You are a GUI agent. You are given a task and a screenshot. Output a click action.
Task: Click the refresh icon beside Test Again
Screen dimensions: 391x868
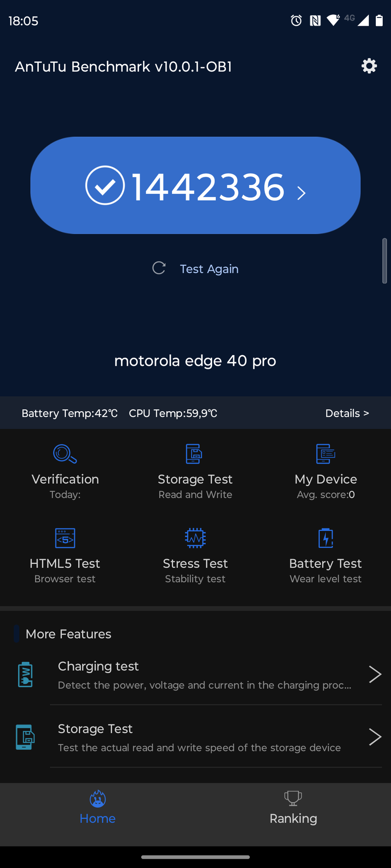(159, 268)
